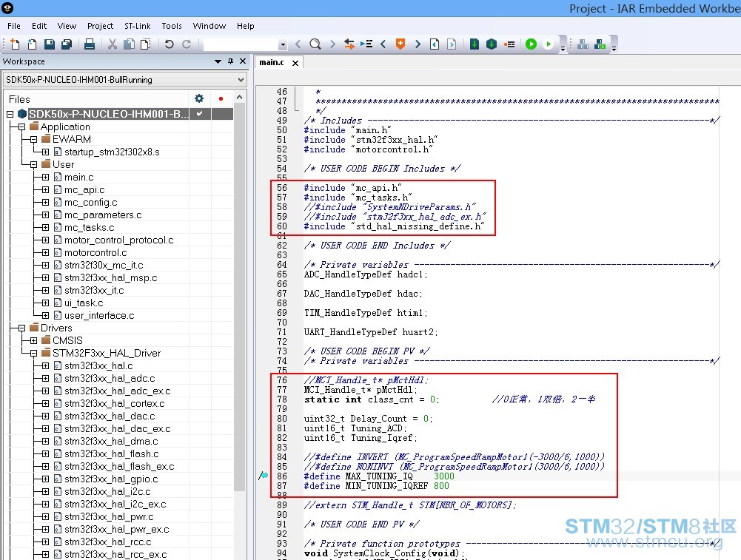Collapse the STM32F3xx_HAL_Driver folder
This screenshot has height=560, width=741.
33,353
